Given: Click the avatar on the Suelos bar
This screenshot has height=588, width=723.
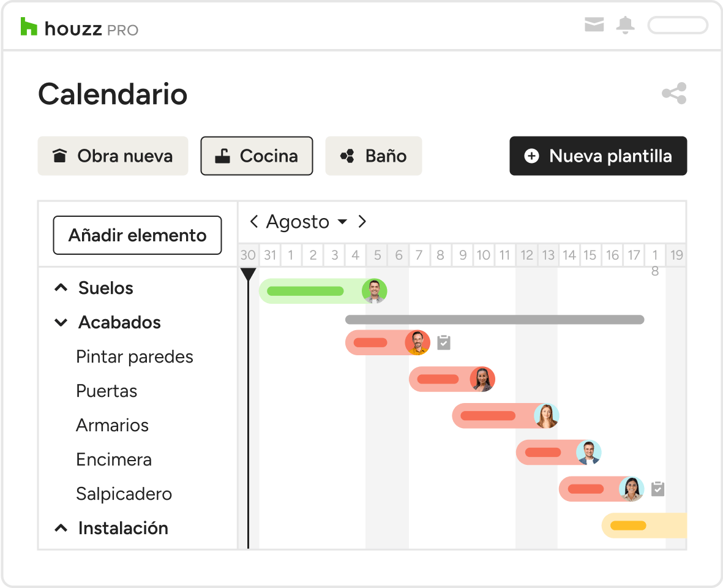Looking at the screenshot, I should (x=374, y=291).
